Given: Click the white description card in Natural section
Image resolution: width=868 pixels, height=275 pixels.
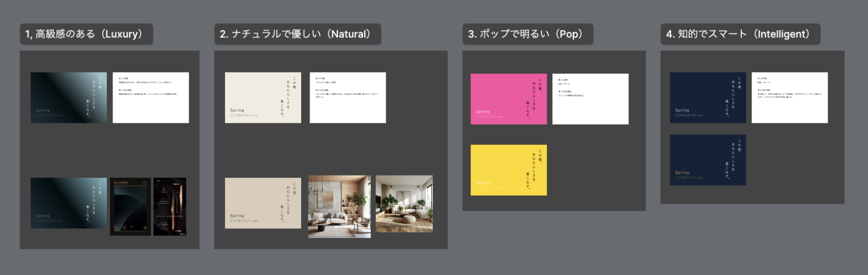Looking at the screenshot, I should click(348, 98).
